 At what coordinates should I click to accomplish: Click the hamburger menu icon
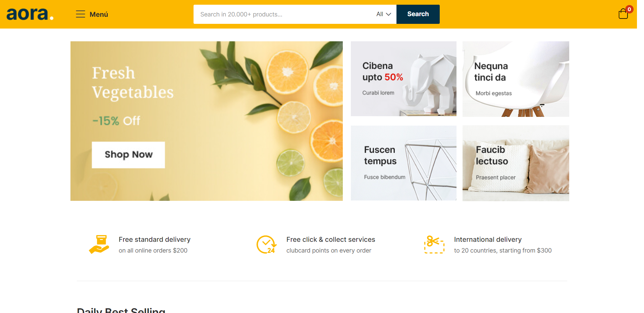click(x=80, y=14)
